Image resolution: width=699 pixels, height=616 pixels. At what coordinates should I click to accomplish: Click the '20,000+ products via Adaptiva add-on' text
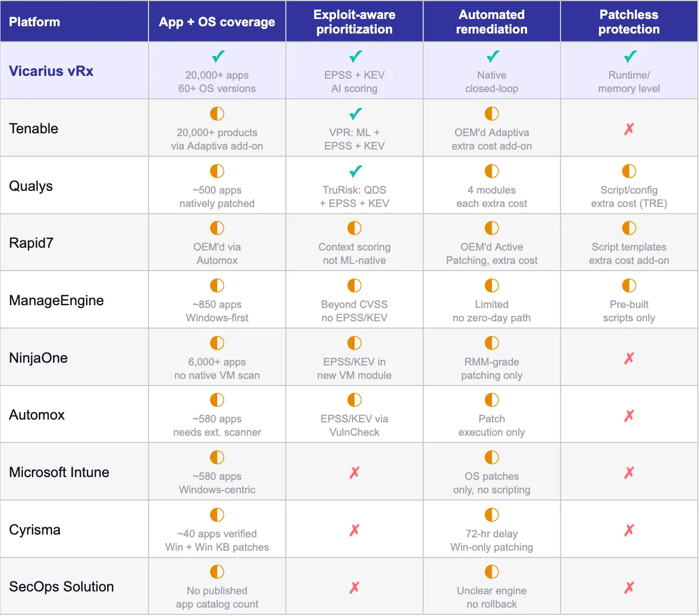tap(217, 139)
